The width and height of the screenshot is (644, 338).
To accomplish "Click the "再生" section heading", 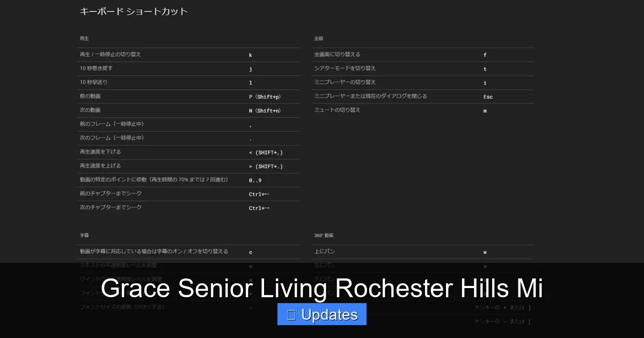I will click(x=84, y=39).
